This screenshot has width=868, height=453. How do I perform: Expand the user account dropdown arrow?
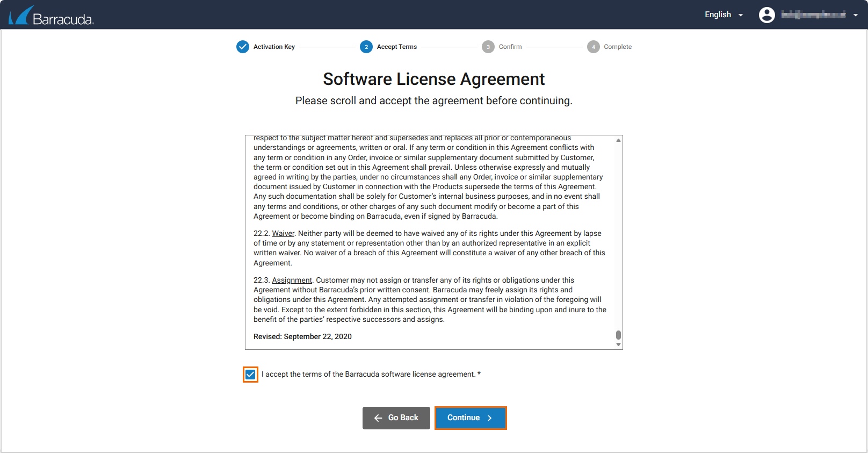pos(856,15)
